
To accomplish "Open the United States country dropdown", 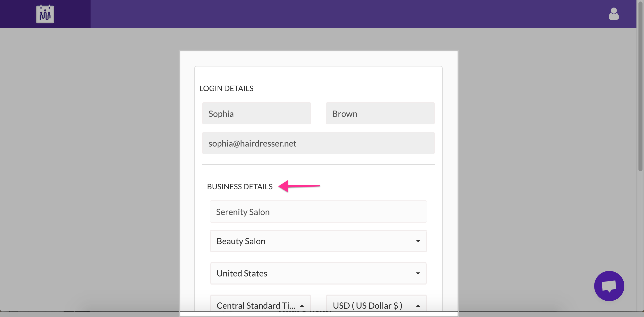I will (x=318, y=273).
